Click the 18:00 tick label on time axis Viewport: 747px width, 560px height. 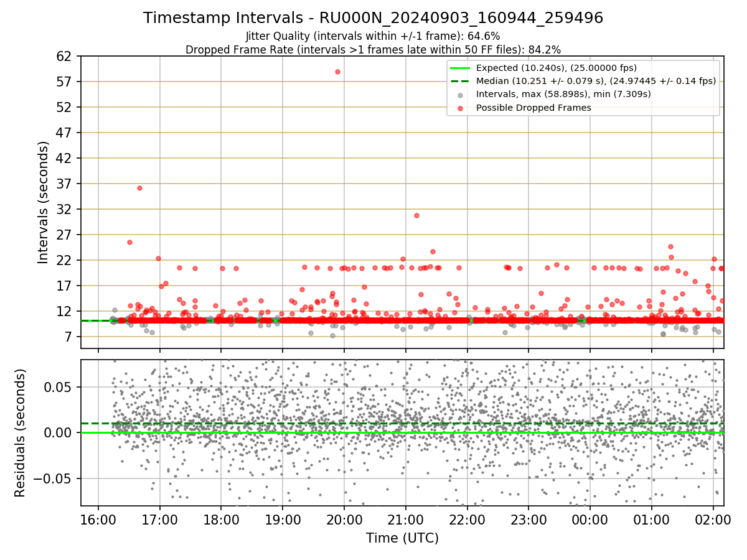click(x=221, y=520)
